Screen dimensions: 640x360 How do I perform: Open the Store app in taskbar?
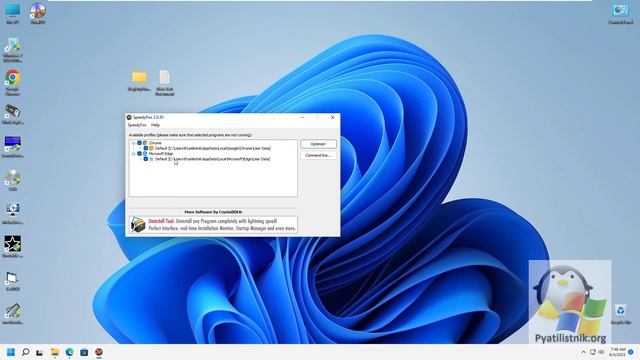(84, 352)
